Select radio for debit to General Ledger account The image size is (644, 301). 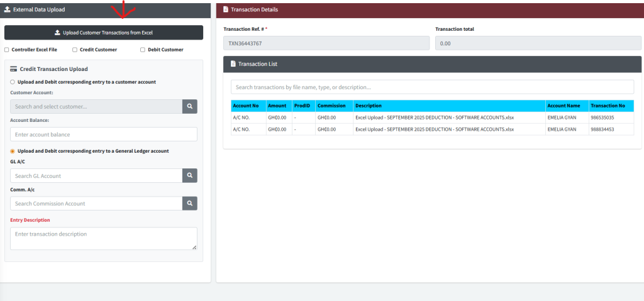pos(13,151)
